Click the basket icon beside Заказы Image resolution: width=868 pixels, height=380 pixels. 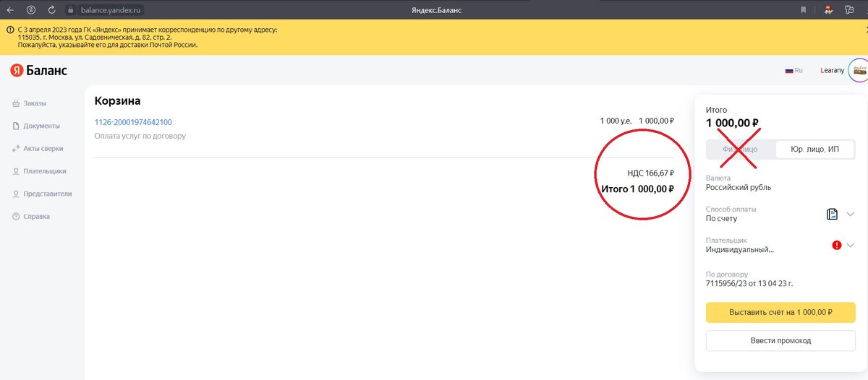[x=16, y=103]
